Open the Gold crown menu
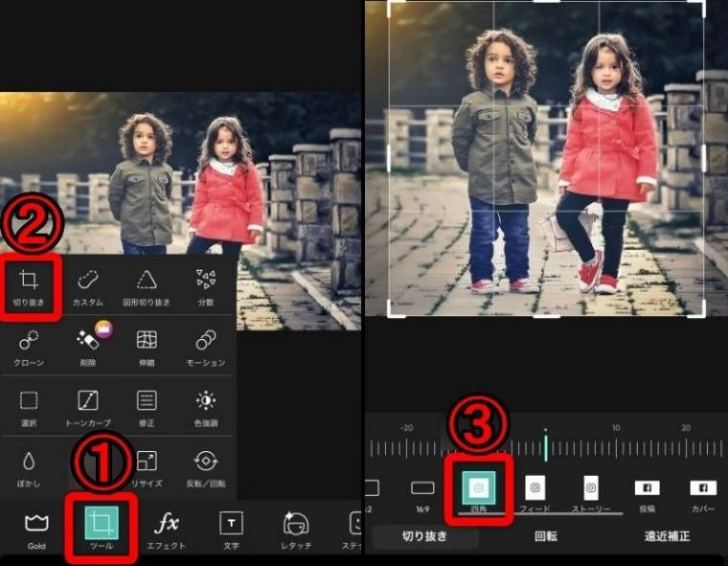The width and height of the screenshot is (728, 566). (36, 531)
